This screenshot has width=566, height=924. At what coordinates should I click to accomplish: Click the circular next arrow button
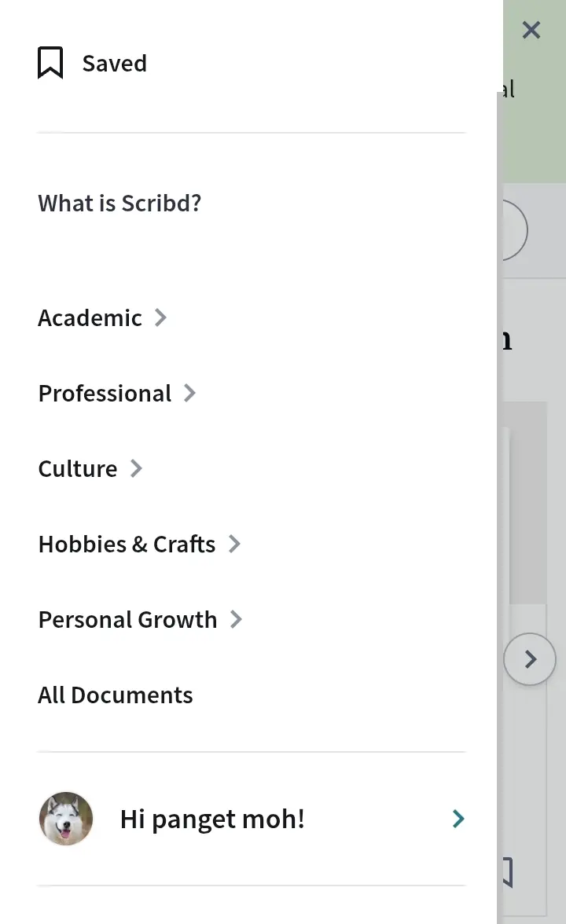click(530, 658)
